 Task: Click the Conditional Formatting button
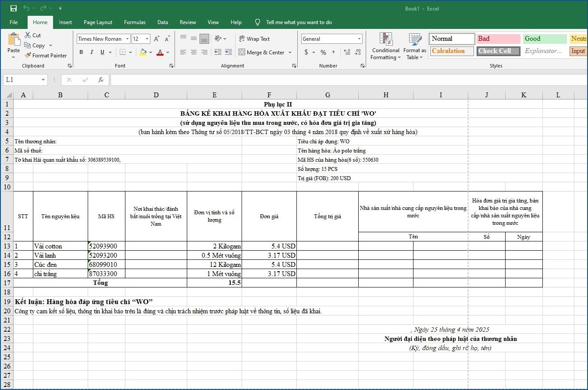385,46
